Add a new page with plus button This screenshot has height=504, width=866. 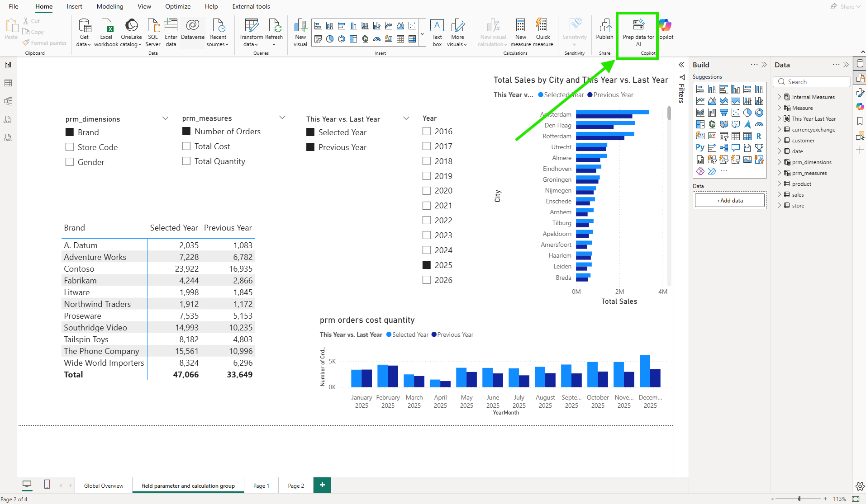[x=322, y=485]
